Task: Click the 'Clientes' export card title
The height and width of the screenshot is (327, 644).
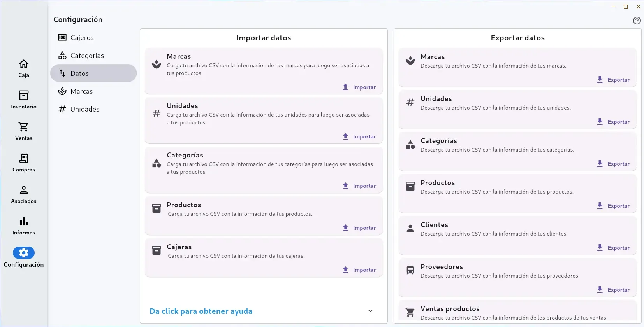Action: (x=434, y=225)
